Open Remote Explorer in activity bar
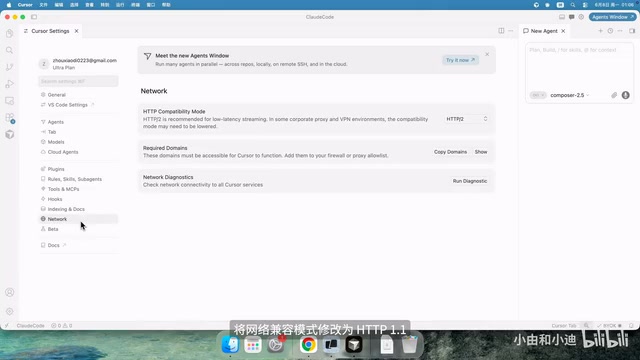This screenshot has width=640, height=360. [9, 100]
